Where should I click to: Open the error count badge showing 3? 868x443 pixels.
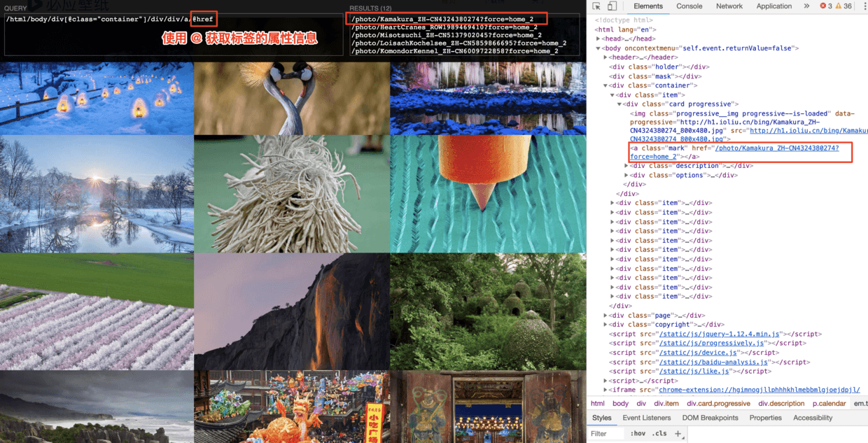pos(826,6)
